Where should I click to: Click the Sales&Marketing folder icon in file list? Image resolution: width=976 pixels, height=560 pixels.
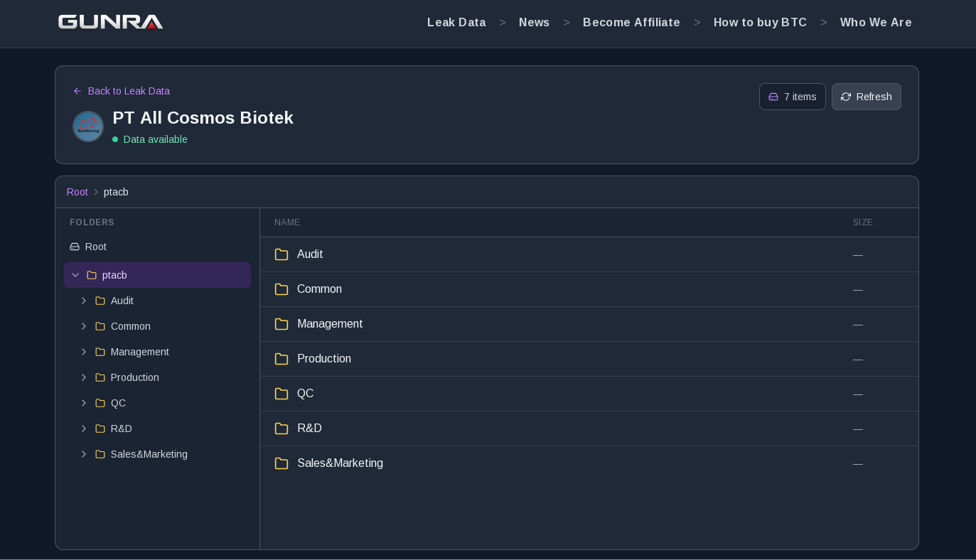[281, 463]
